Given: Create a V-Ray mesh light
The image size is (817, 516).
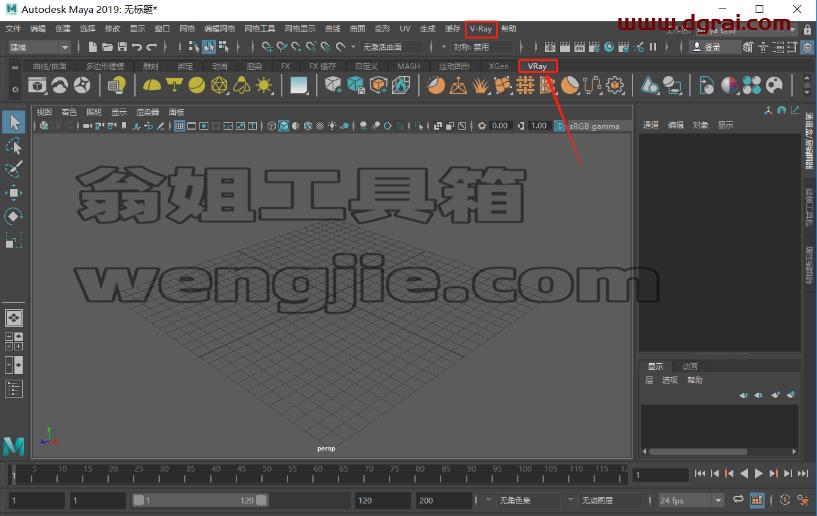Looking at the screenshot, I should 219,85.
